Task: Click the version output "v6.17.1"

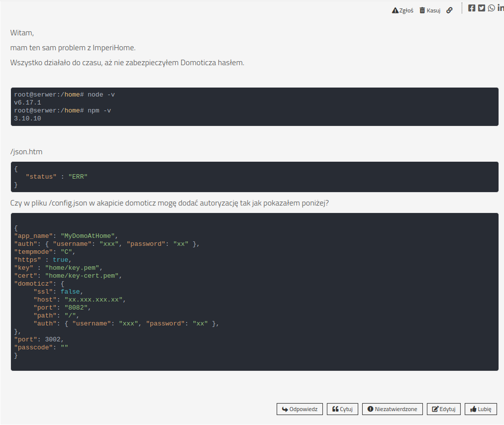Action: click(28, 103)
